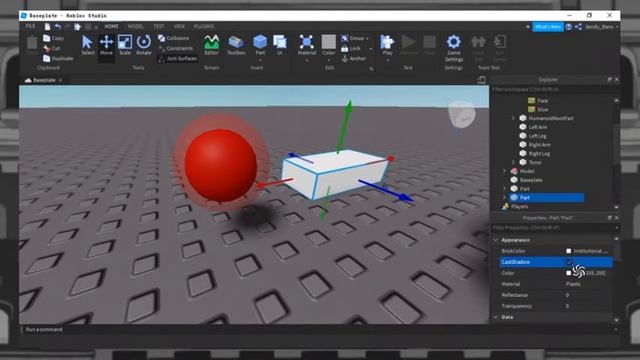Expand the Data properties section

point(496,317)
